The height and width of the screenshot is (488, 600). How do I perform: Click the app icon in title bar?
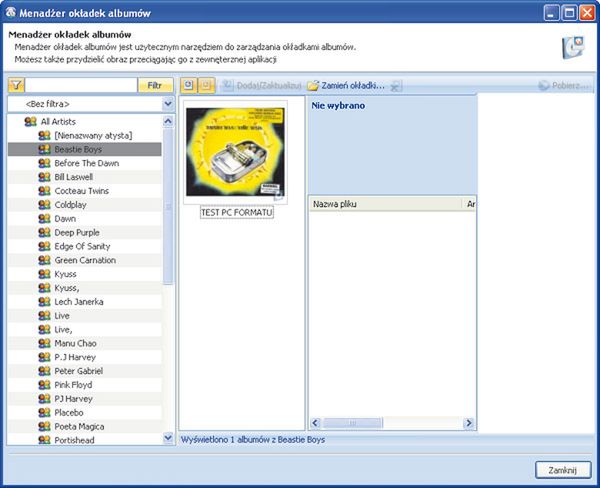10,12
